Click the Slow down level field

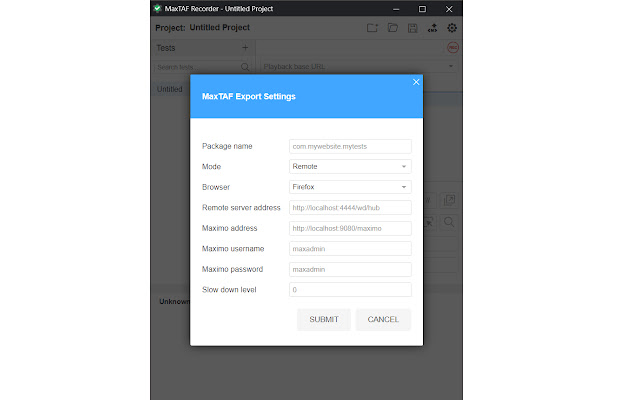(x=350, y=289)
